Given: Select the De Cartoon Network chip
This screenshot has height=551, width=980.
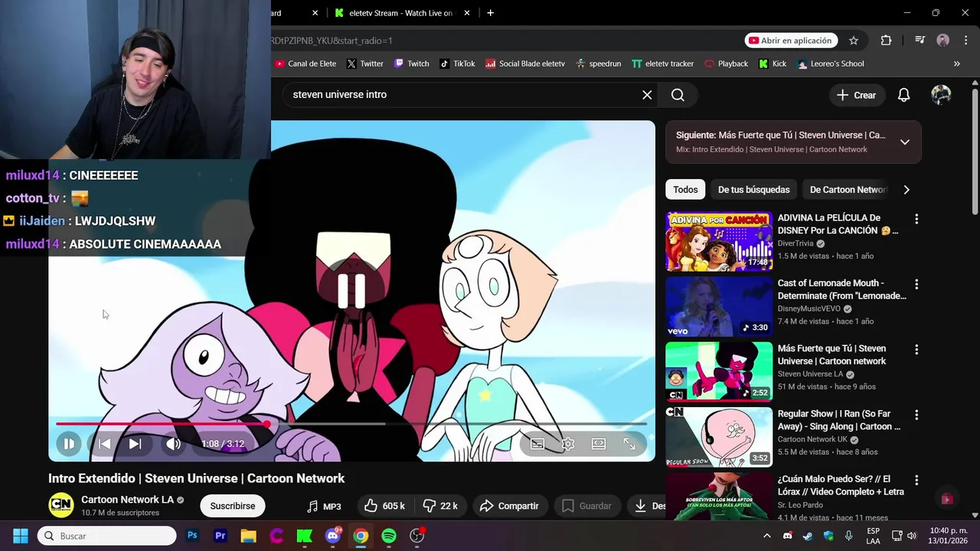Looking at the screenshot, I should [848, 190].
